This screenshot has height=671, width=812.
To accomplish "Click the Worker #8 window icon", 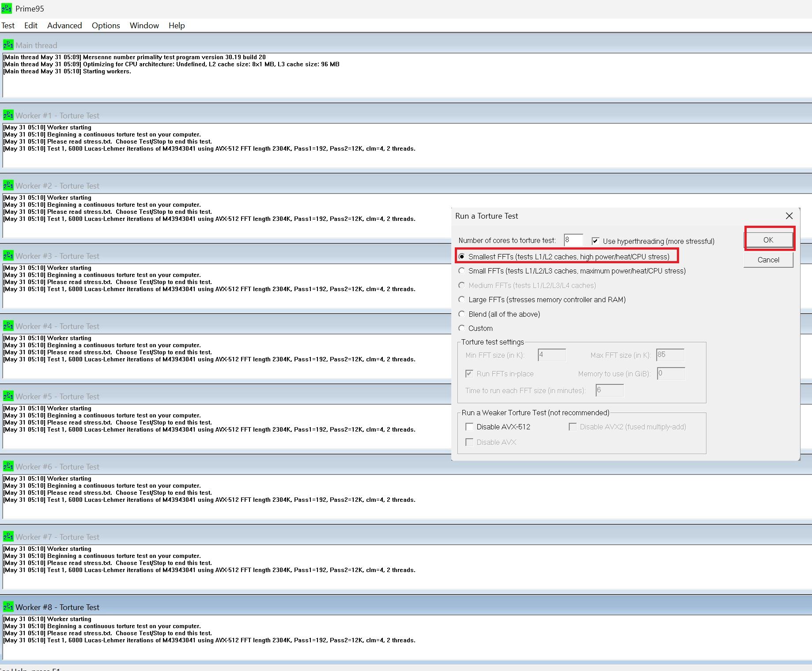I will pos(8,607).
